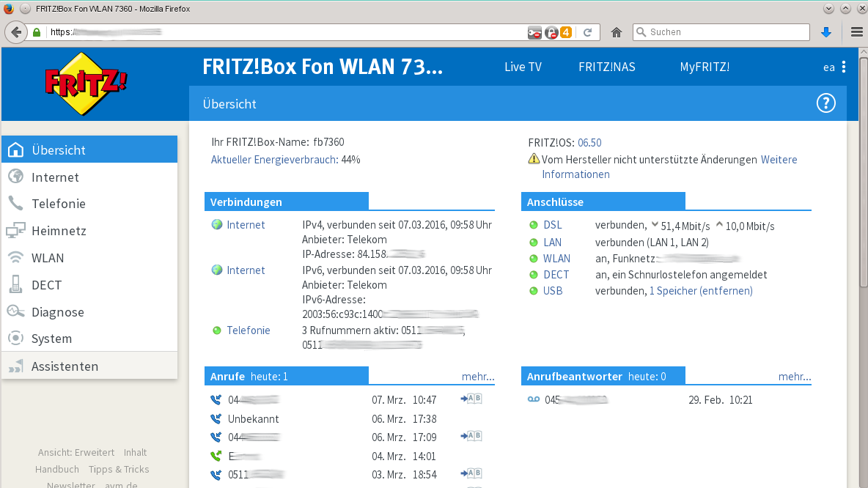Click the page vertical scrollbar thumb
Viewport: 868px width, 488px height.
coord(863,171)
